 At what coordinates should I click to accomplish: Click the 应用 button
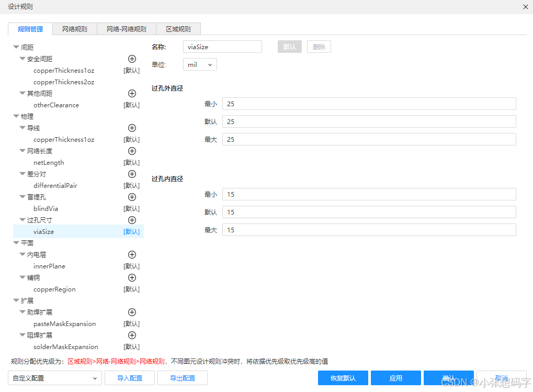pyautogui.click(x=396, y=378)
